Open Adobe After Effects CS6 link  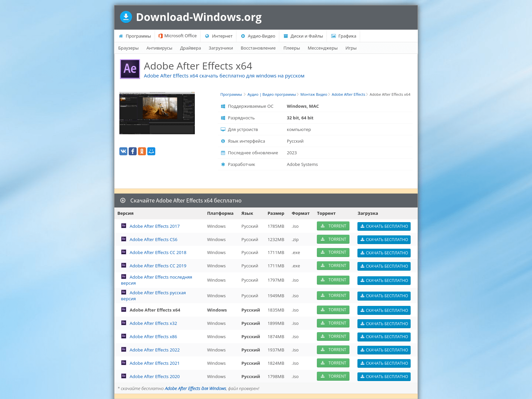click(153, 240)
